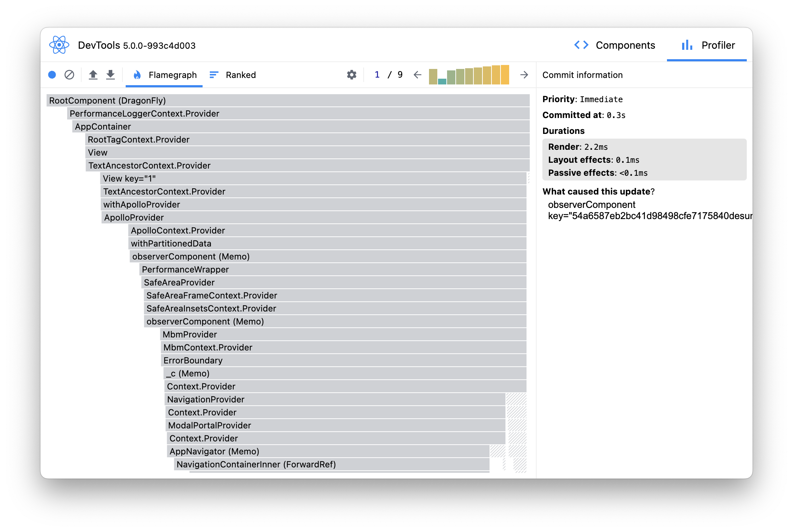The image size is (793, 532).
Task: Save profile using the download icon
Action: pyautogui.click(x=110, y=75)
